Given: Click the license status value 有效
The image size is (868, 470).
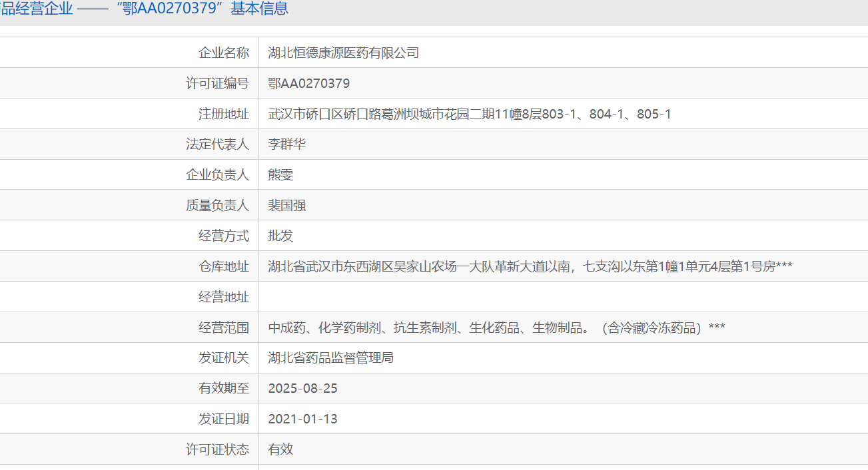Looking at the screenshot, I should 280,449.
